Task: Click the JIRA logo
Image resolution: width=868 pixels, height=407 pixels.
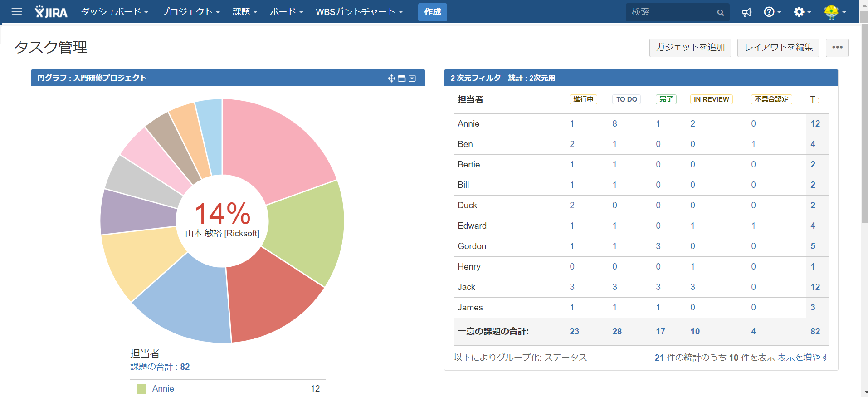Action: click(x=51, y=12)
